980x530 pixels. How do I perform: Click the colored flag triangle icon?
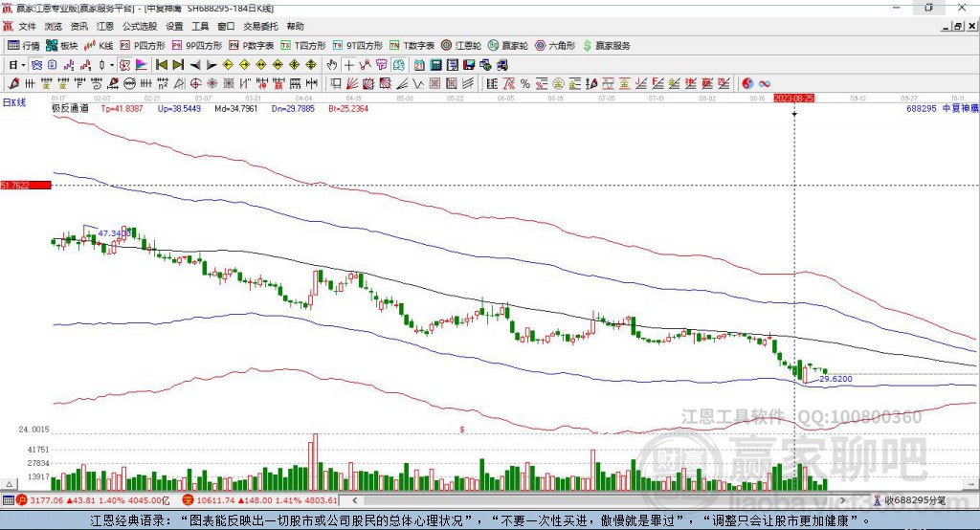click(x=142, y=65)
